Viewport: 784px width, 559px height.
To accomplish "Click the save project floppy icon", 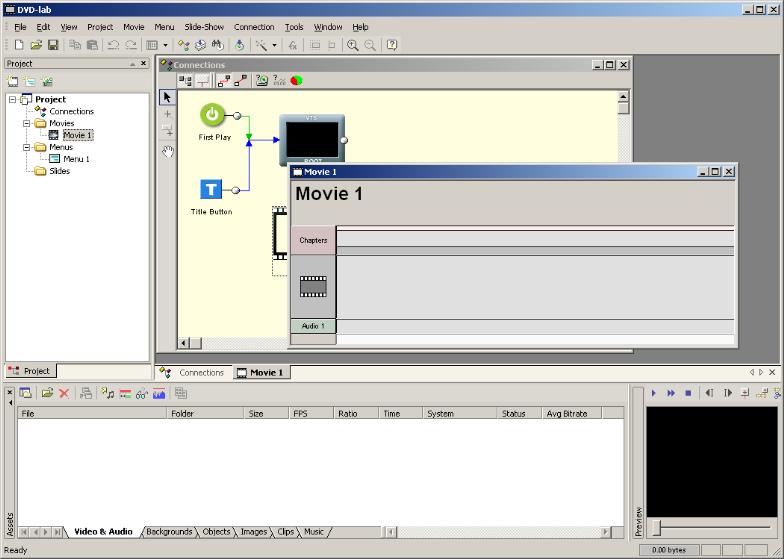I will (53, 45).
